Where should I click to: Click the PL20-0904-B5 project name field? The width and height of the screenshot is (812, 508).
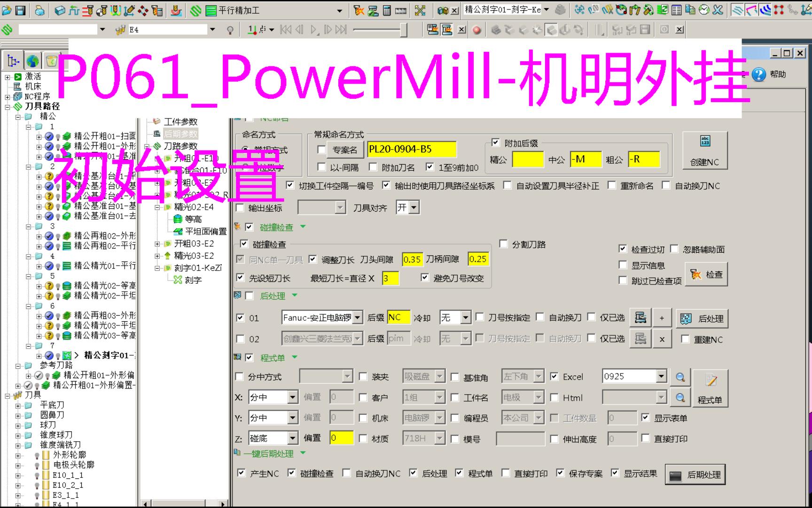click(412, 149)
